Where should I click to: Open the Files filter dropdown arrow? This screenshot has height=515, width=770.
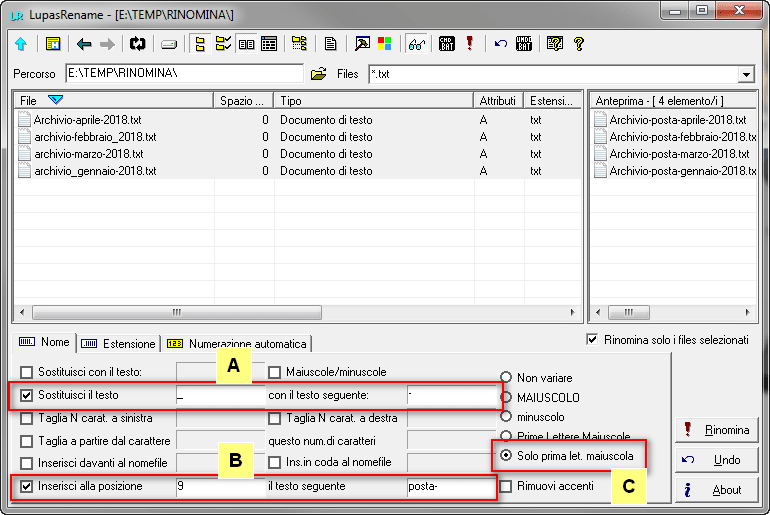(746, 75)
